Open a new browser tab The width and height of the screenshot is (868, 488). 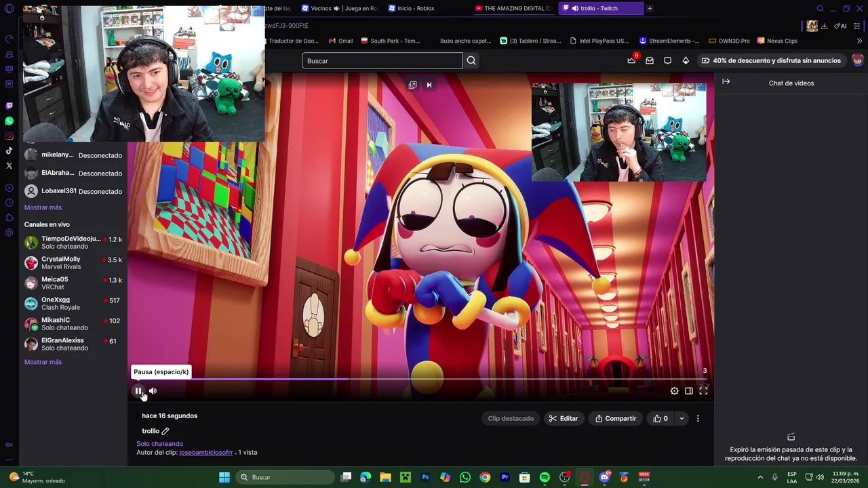[x=650, y=8]
